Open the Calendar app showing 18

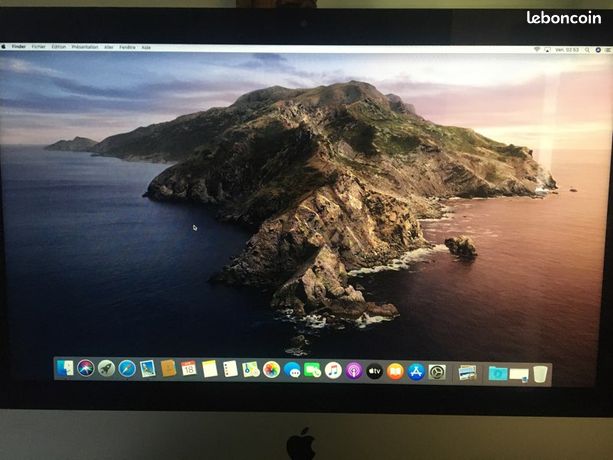(189, 369)
